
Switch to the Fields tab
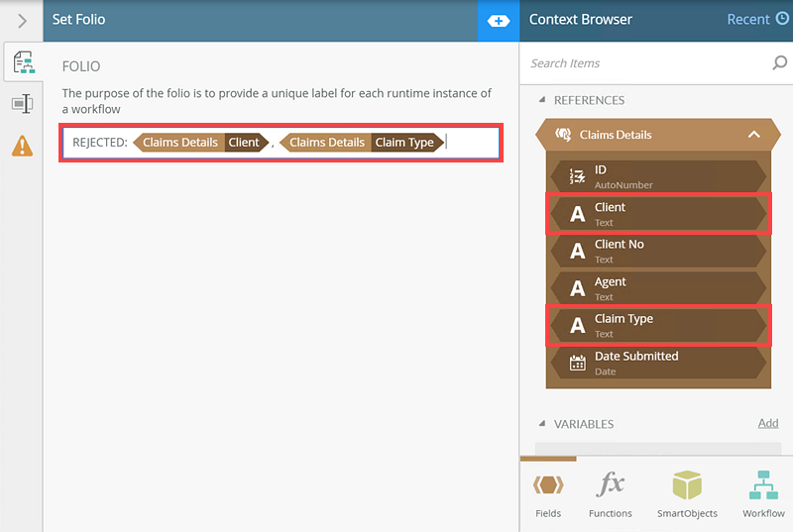pos(548,494)
